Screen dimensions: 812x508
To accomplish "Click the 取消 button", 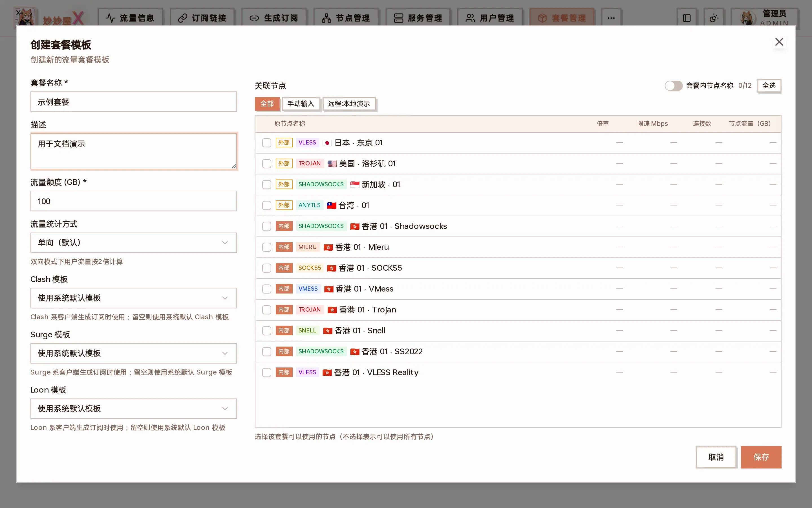I will tap(716, 457).
